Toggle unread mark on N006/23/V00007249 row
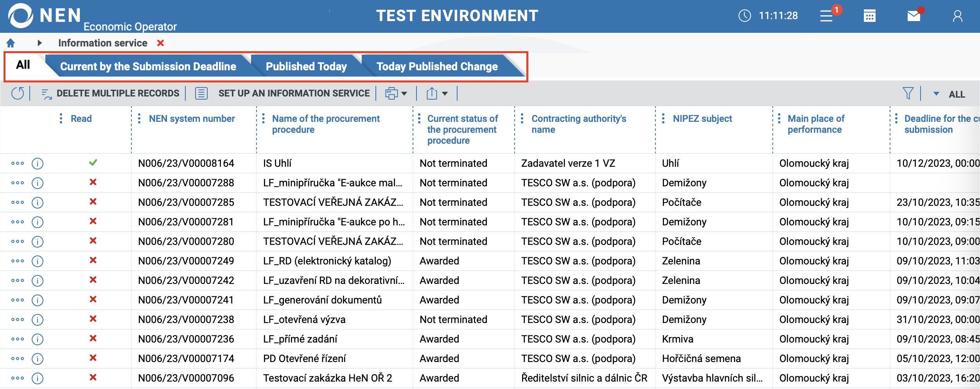This screenshot has height=389, width=980. click(x=93, y=260)
